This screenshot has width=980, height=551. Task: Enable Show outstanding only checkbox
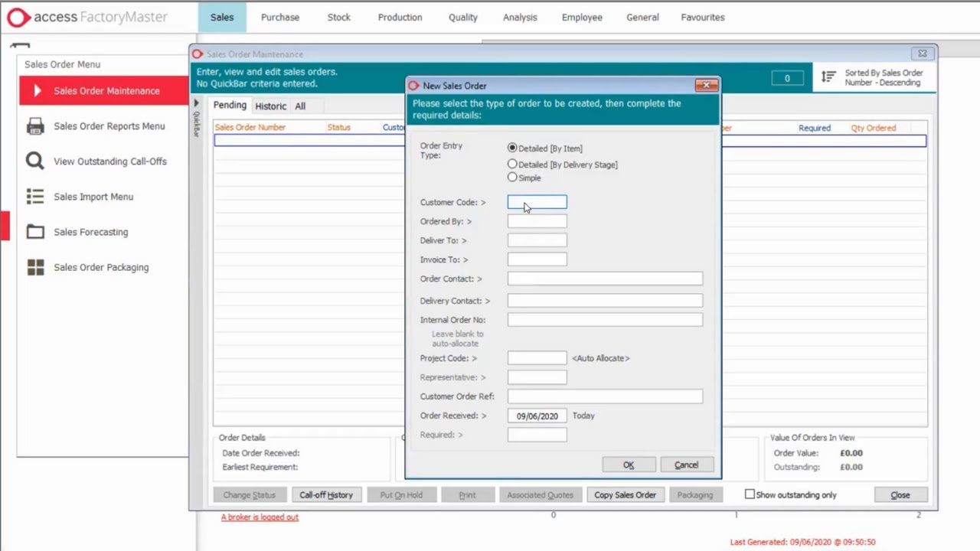click(x=750, y=494)
